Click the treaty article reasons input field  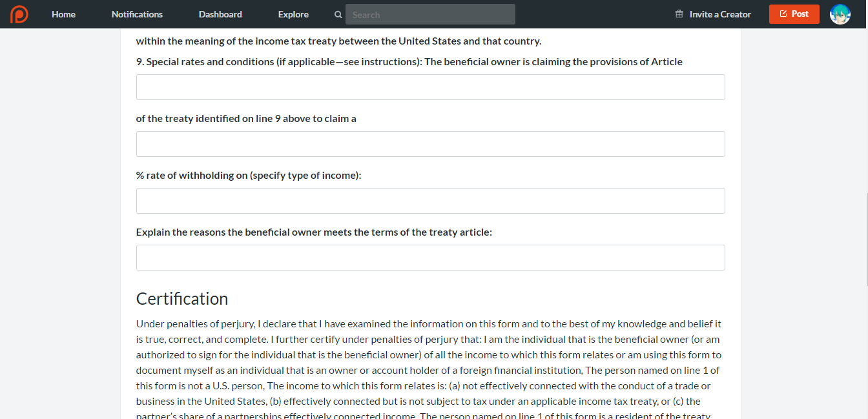[x=430, y=258]
